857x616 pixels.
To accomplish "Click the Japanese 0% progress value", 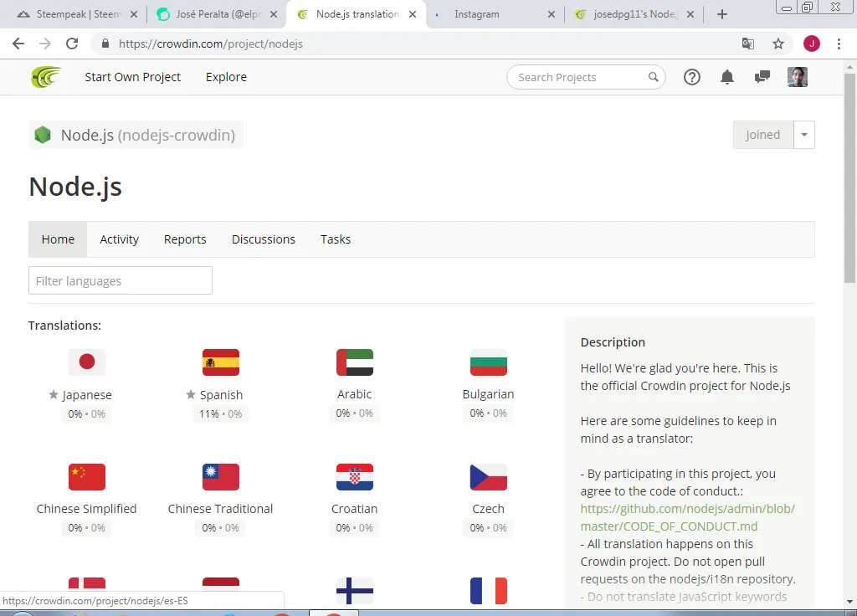I will [74, 413].
